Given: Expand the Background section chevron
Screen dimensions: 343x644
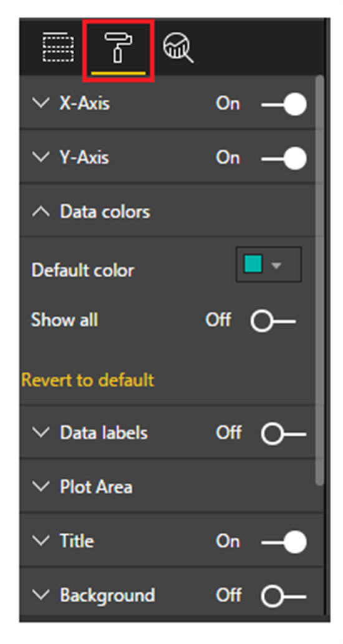Looking at the screenshot, I should point(41,595).
